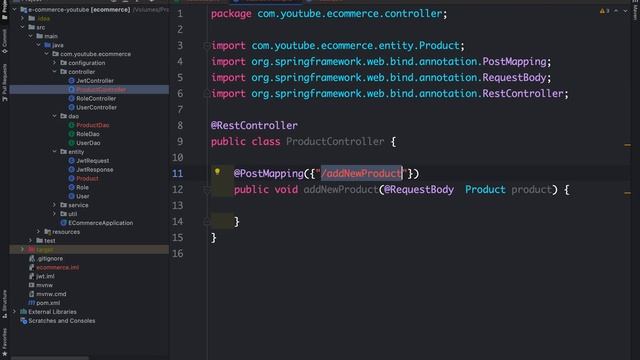This screenshot has width=640, height=360.
Task: Click the @RestController annotation in code
Action: pyautogui.click(x=254, y=125)
